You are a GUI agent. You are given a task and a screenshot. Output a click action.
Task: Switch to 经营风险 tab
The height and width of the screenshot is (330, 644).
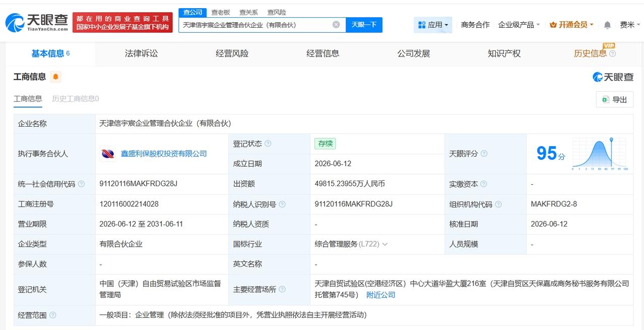pyautogui.click(x=232, y=53)
